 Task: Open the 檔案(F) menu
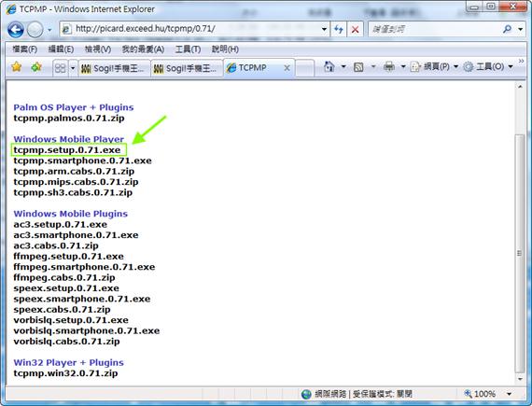click(x=24, y=49)
